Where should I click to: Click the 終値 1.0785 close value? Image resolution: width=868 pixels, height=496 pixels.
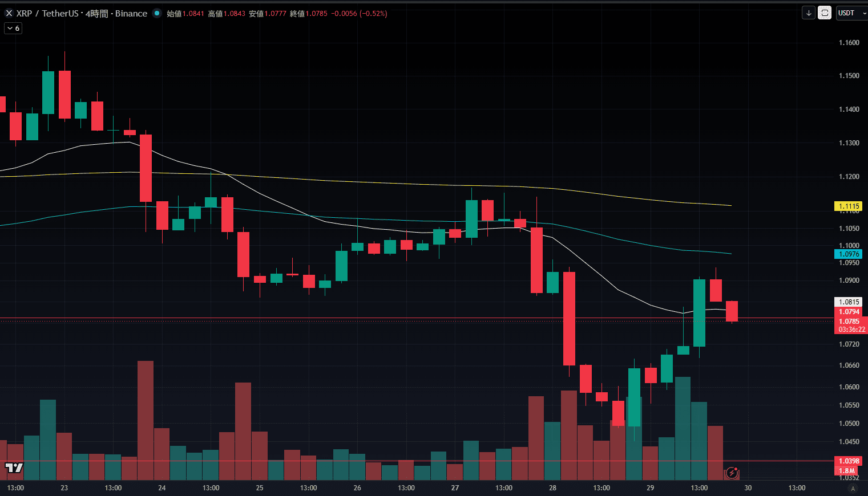click(309, 13)
